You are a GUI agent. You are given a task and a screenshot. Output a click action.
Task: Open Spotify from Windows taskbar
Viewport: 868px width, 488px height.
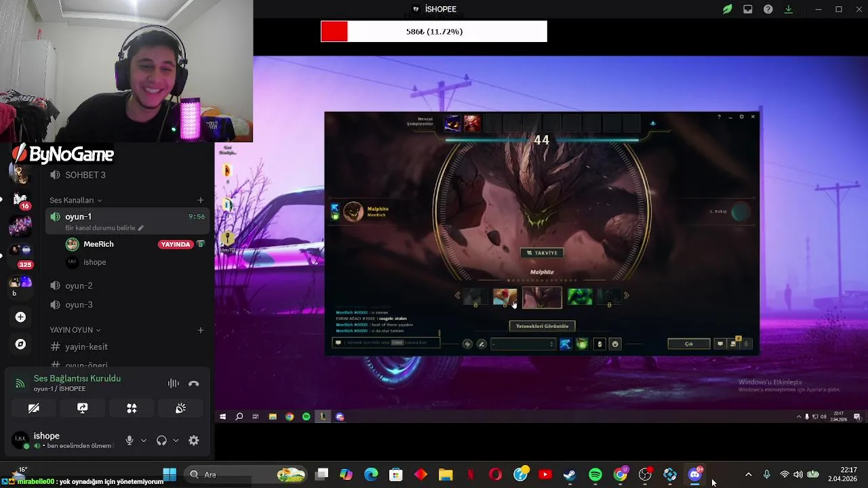click(x=595, y=474)
